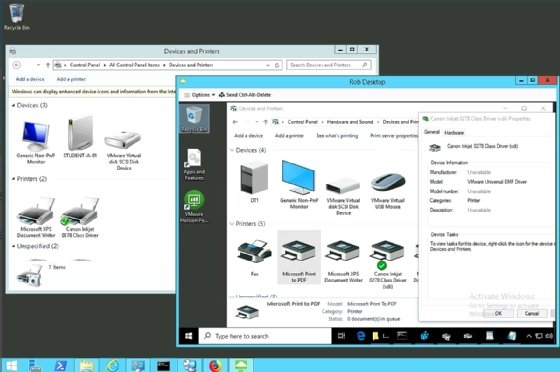Select the Fax printer icon
Image resolution: width=560 pixels, height=372 pixels.
tap(254, 258)
